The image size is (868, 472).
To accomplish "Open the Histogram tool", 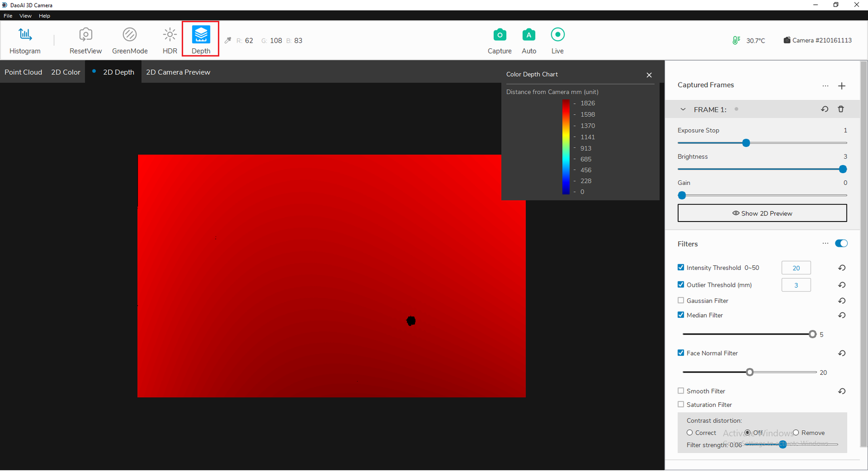I will (24, 40).
